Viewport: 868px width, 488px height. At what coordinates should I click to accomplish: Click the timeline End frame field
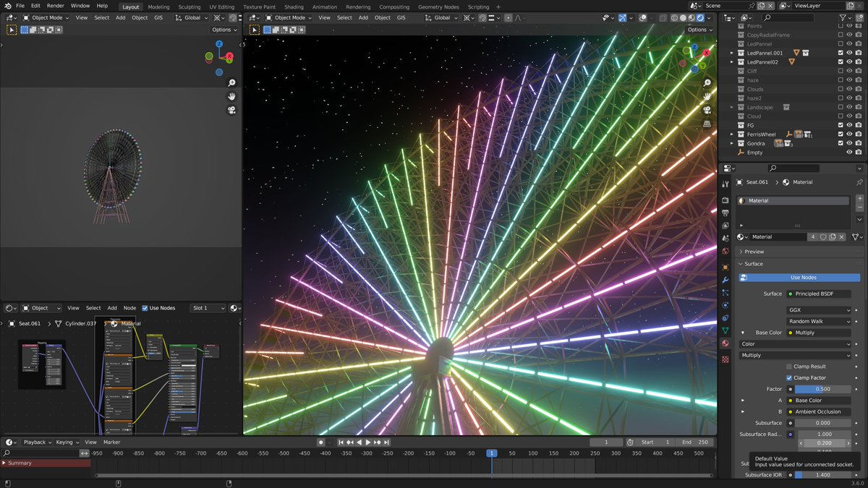point(696,442)
